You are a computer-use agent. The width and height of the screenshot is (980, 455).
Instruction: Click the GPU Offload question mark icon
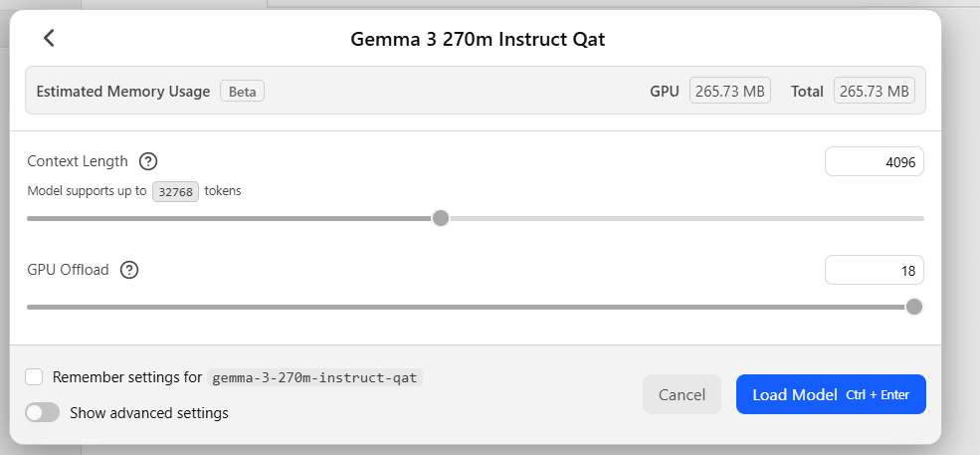point(129,270)
